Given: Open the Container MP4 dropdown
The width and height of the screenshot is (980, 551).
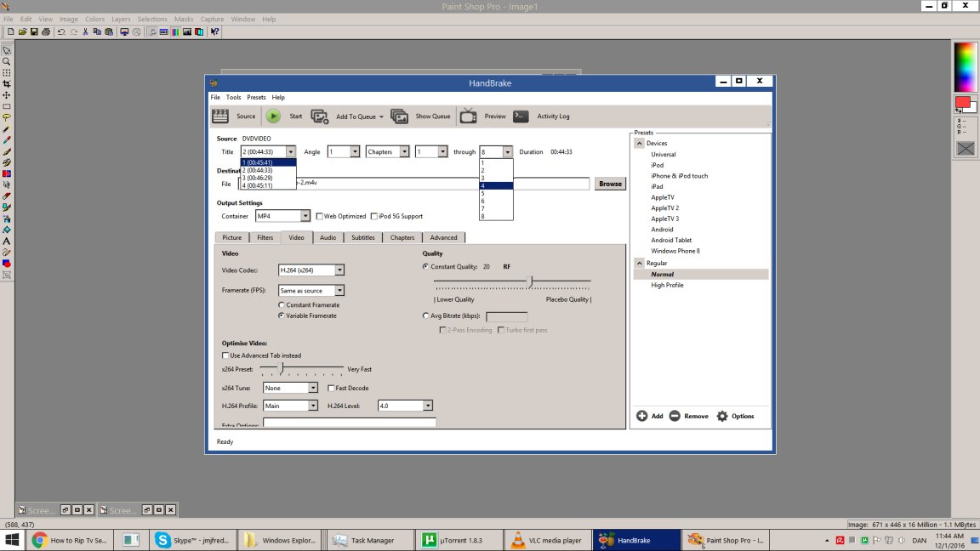Looking at the screenshot, I should (x=282, y=216).
